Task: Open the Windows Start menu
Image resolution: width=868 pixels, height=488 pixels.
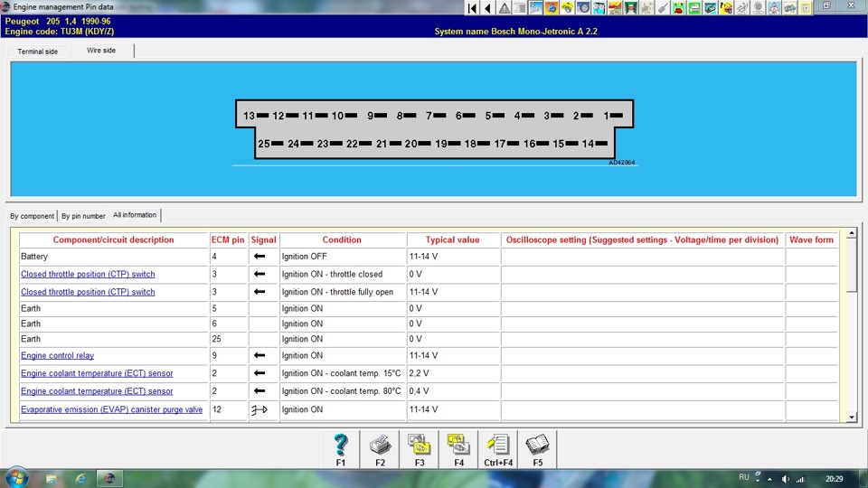Action: tap(16, 477)
